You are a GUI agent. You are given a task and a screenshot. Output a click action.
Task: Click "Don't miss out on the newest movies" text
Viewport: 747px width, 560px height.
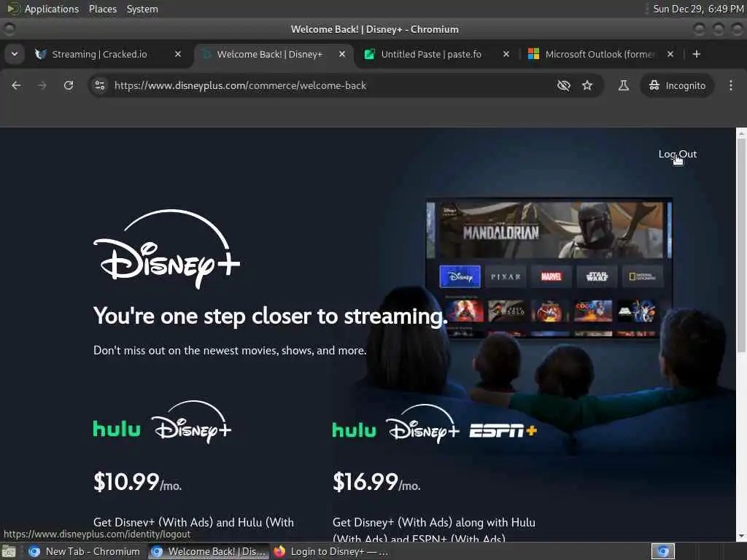point(230,351)
